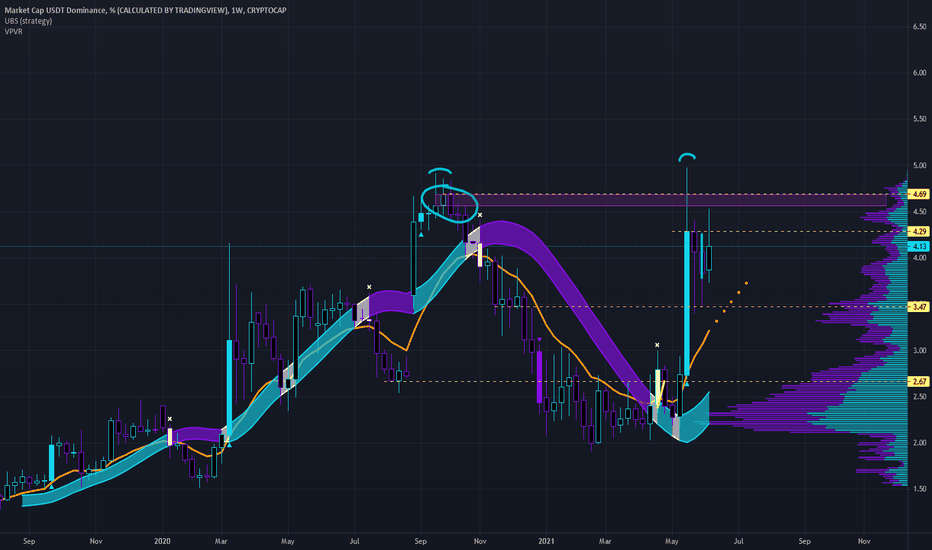This screenshot has width=932, height=550.
Task: Click the x marker near January 2020
Action: tap(170, 419)
